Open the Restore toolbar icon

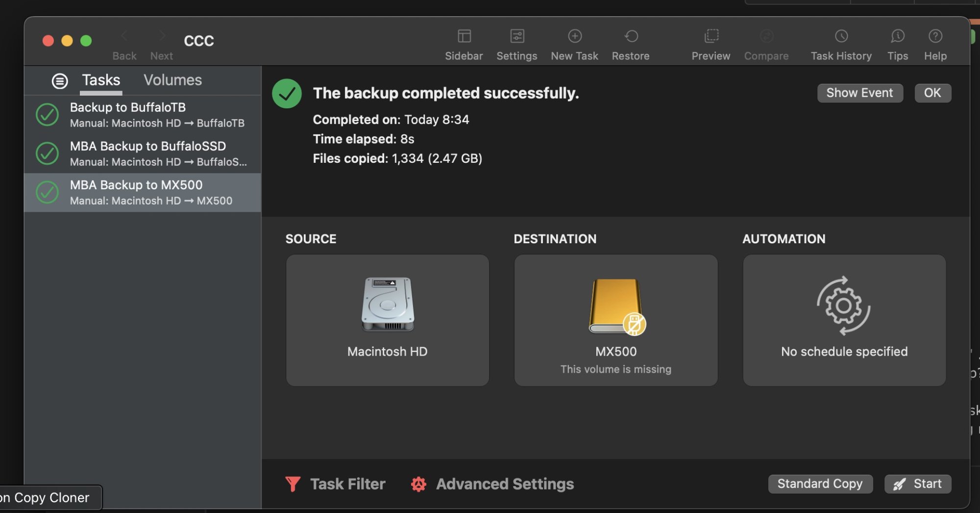[631, 36]
